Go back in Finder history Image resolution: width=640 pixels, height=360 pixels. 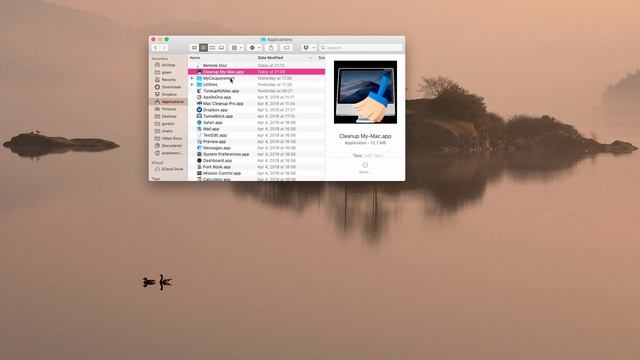click(156, 48)
